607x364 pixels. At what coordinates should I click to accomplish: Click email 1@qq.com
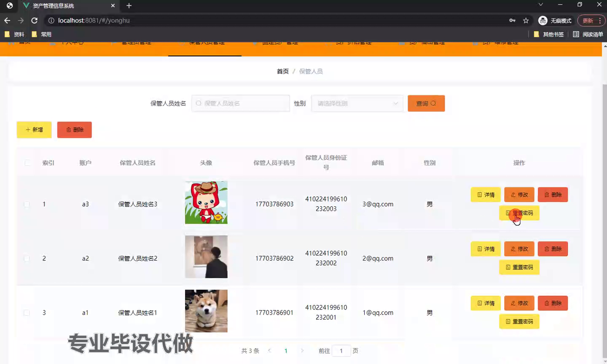tap(378, 313)
